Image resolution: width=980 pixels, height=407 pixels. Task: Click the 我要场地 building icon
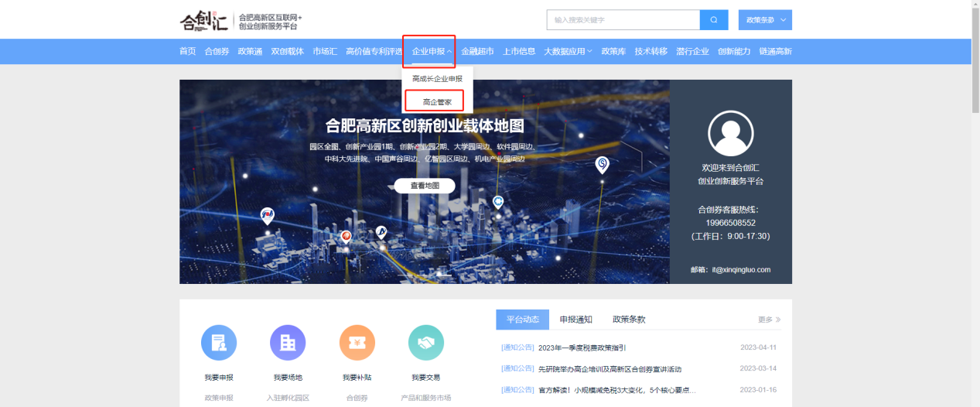[x=288, y=343]
